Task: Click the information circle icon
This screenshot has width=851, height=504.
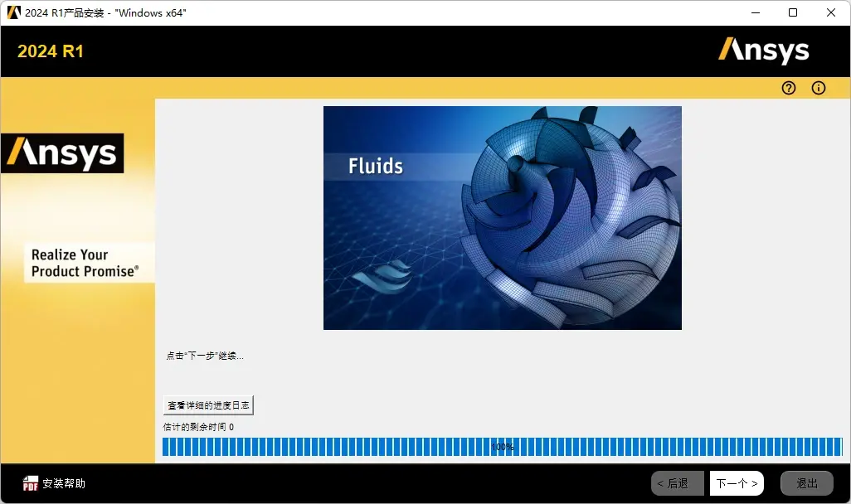Action: pos(818,88)
